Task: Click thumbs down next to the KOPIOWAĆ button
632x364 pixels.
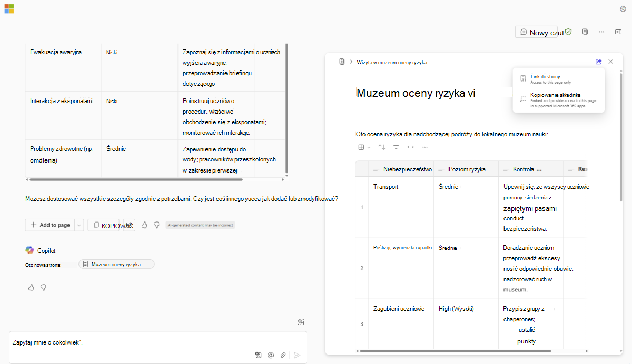Action: [156, 225]
